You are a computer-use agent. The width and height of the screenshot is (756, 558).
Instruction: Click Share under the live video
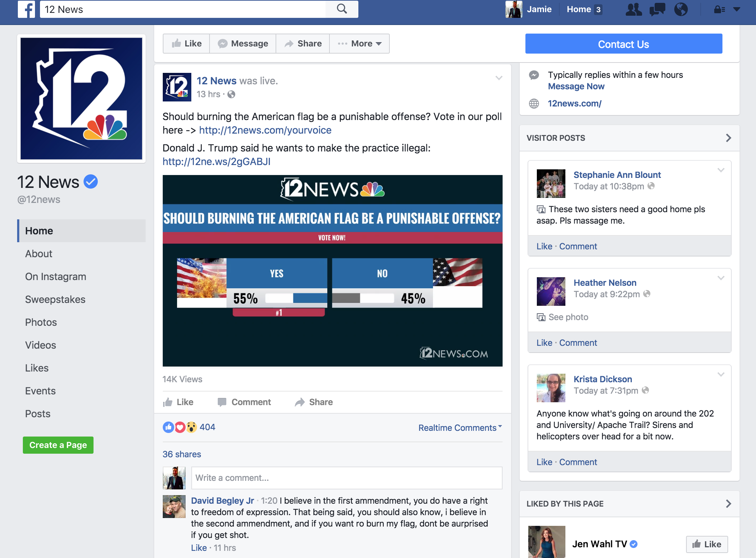(314, 402)
